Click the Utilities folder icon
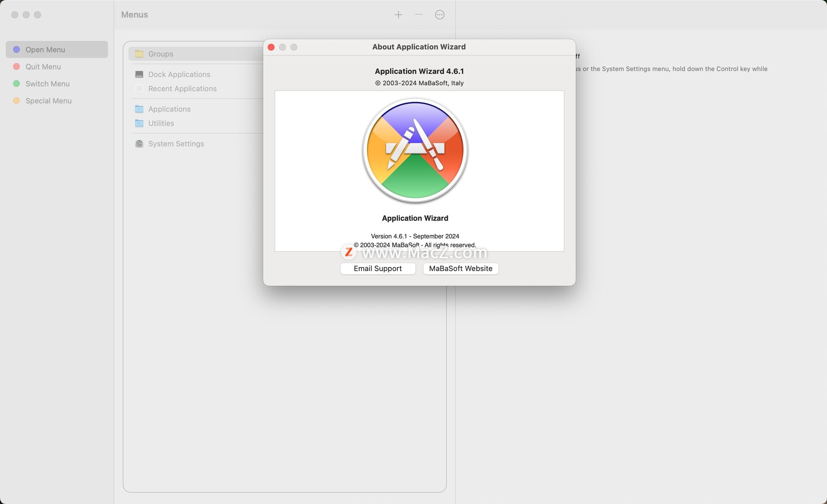Screen dimensions: 827x504 [x=139, y=123]
